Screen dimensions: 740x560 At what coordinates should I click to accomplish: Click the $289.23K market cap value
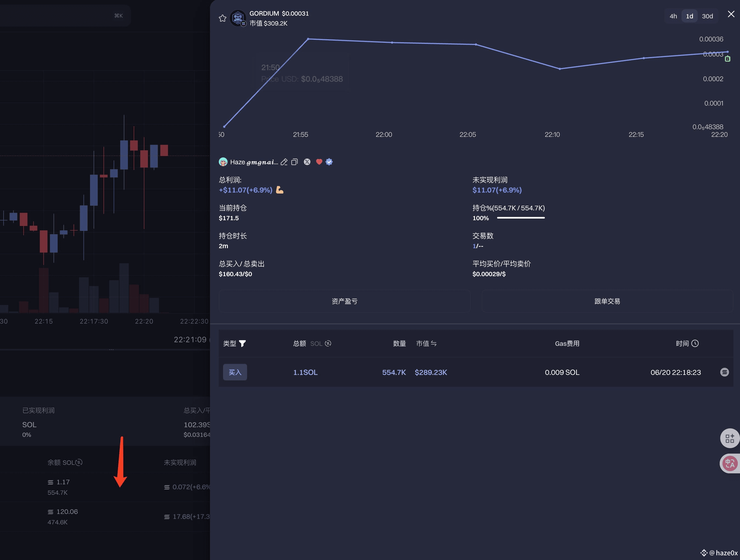[x=431, y=372]
